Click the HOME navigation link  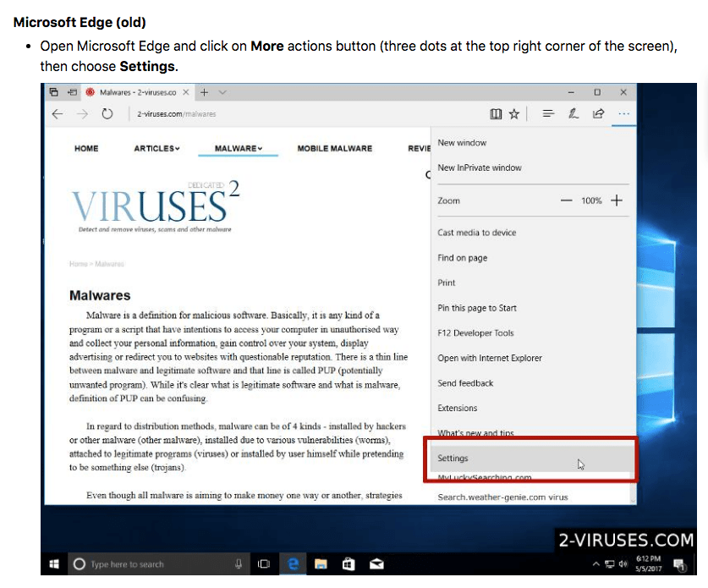pyautogui.click(x=86, y=149)
